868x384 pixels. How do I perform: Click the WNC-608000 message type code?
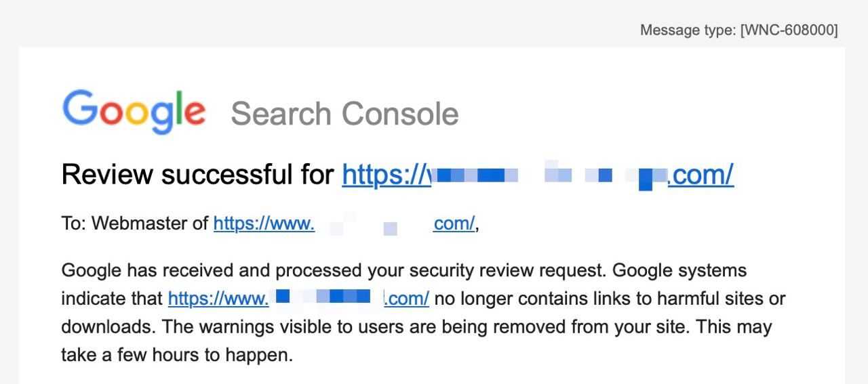point(790,30)
